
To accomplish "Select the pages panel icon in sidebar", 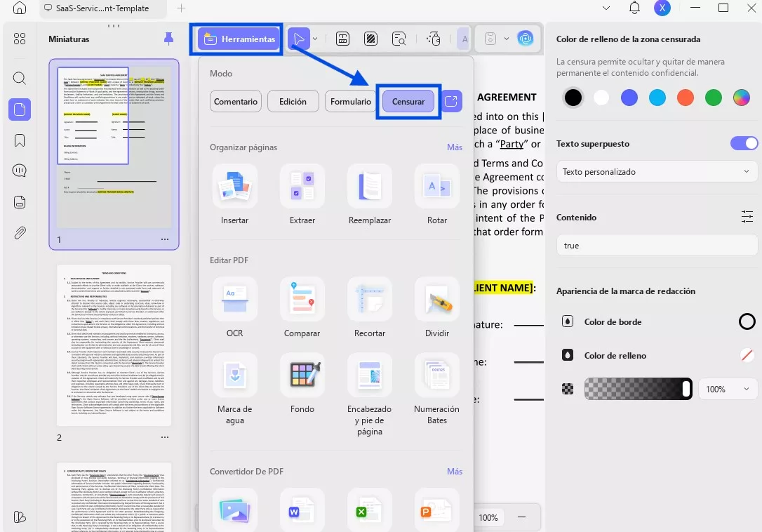I will (20, 109).
